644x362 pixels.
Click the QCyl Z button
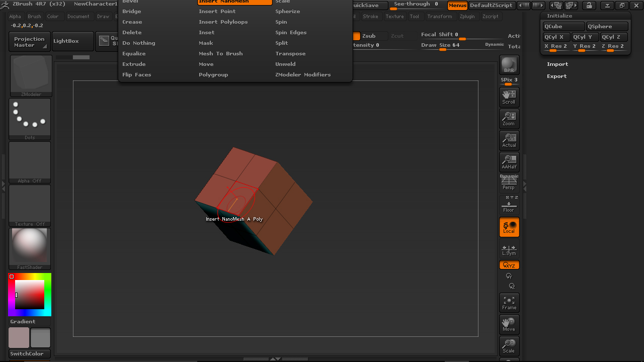point(614,37)
